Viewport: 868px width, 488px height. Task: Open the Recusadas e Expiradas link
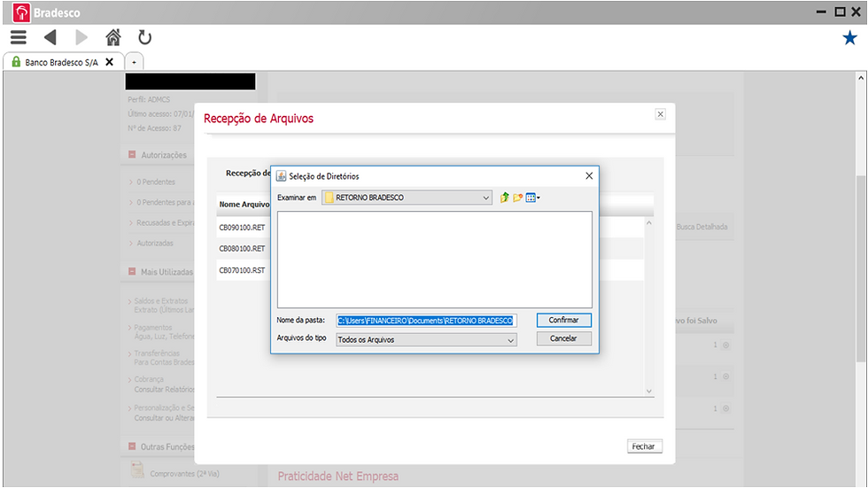[x=165, y=222]
